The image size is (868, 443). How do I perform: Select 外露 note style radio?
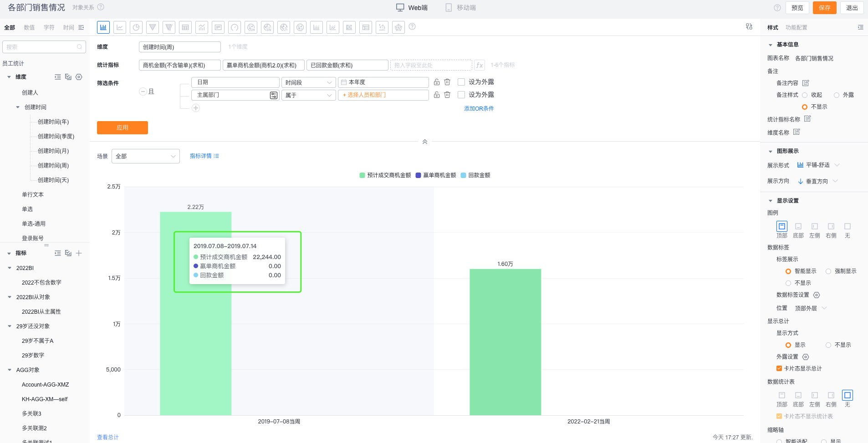tap(837, 95)
